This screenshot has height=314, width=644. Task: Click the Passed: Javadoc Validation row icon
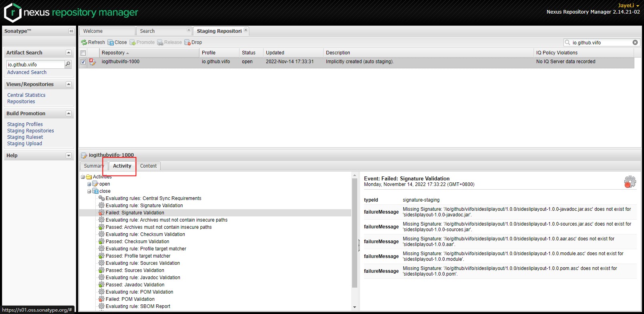tap(102, 285)
